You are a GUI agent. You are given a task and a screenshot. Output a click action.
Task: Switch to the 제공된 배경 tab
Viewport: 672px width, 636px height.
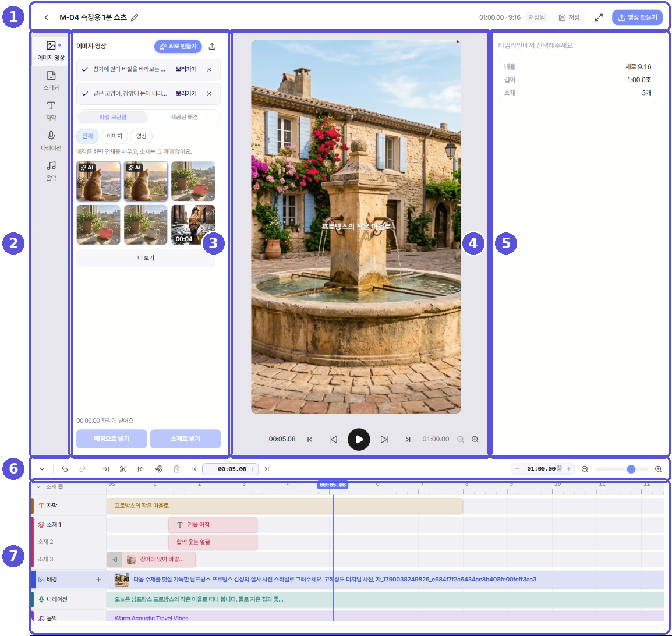[x=184, y=117]
